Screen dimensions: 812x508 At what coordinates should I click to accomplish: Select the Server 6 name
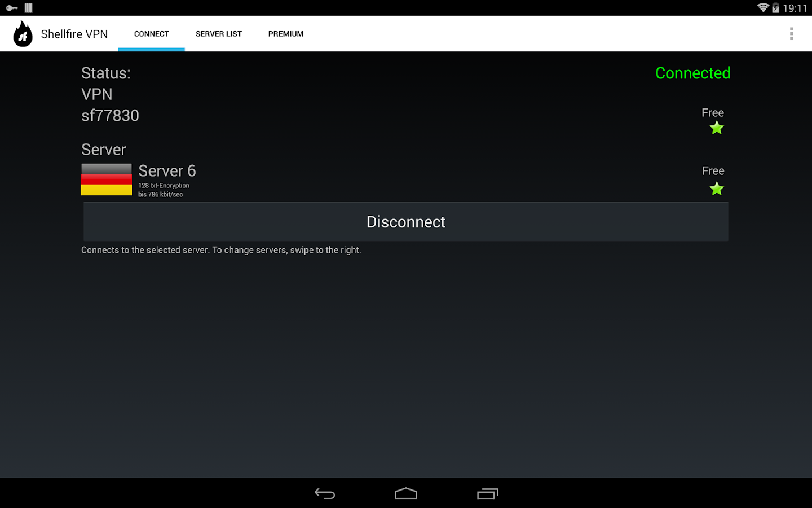coord(167,171)
